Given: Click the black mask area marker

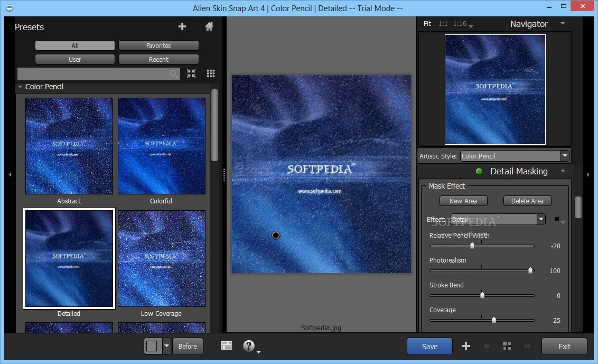Looking at the screenshot, I should pyautogui.click(x=276, y=236).
